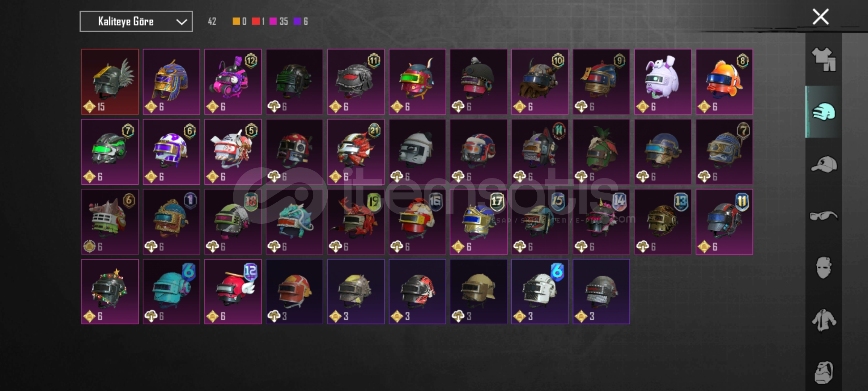This screenshot has width=868, height=391.
Task: Open the face mask category icon
Action: [x=824, y=268]
